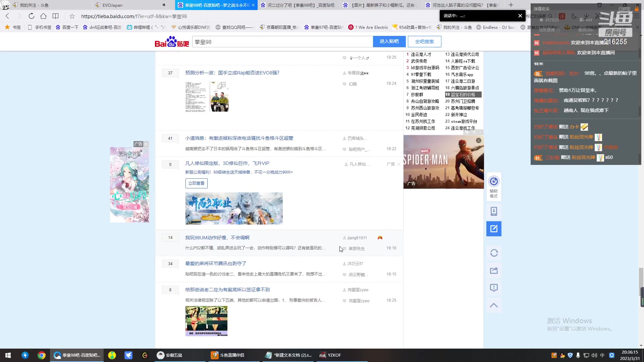Open the share icon on Douyu sidebar
Image resolution: width=644 pixels, height=362 pixels.
click(x=494, y=270)
